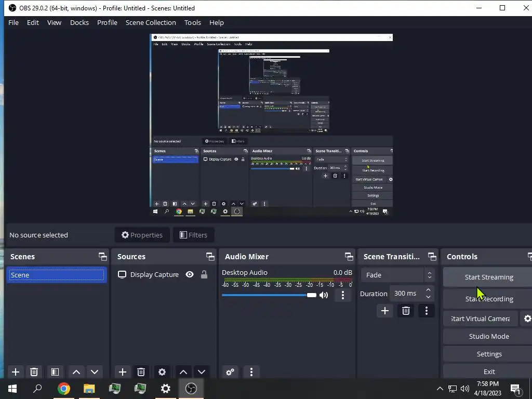The image size is (532, 399).
Task: Remove selected scene using trash icon
Action: pos(34,372)
